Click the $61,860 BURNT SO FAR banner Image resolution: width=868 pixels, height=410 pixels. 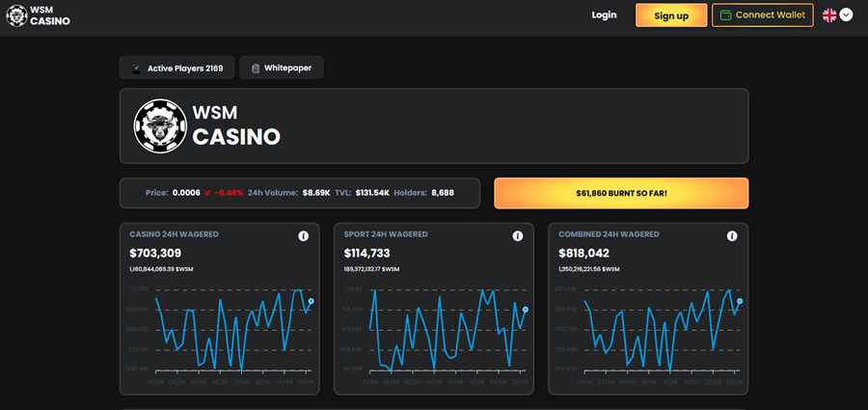click(x=621, y=193)
